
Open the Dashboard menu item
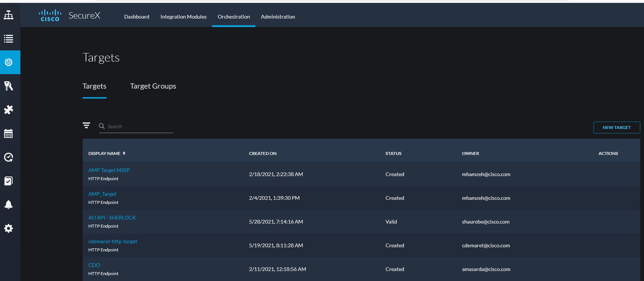pyautogui.click(x=136, y=17)
